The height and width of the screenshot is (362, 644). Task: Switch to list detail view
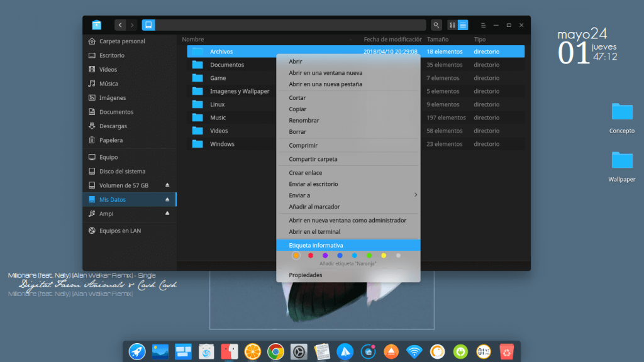(463, 25)
